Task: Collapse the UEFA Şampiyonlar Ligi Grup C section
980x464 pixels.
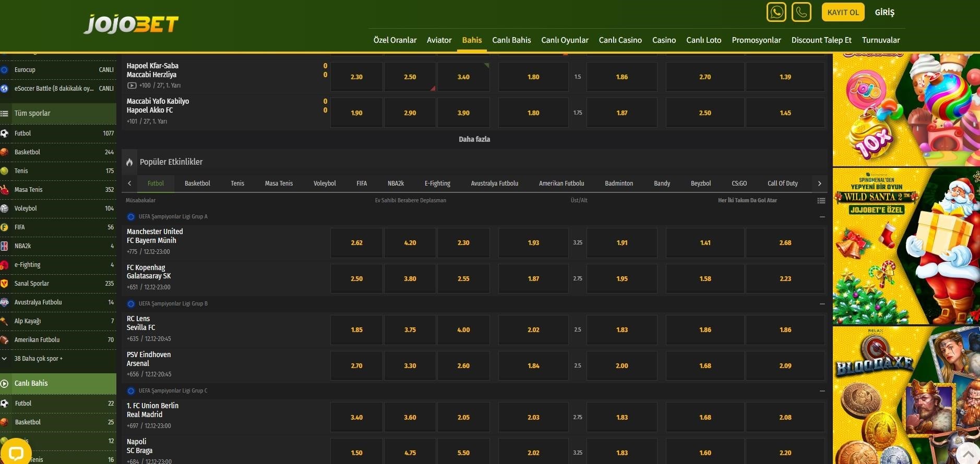Action: [822, 391]
